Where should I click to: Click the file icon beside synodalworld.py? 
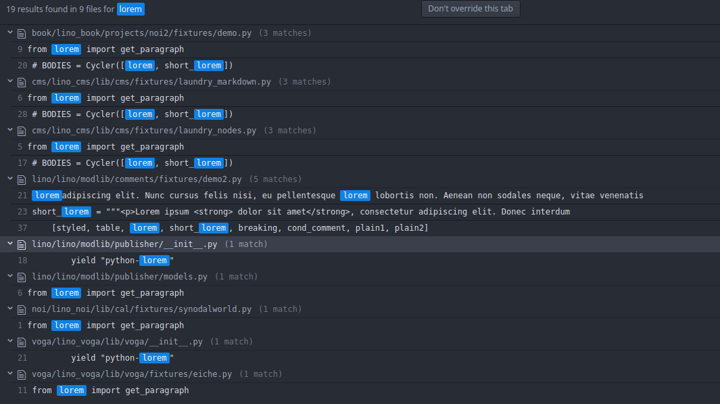tap(21, 309)
